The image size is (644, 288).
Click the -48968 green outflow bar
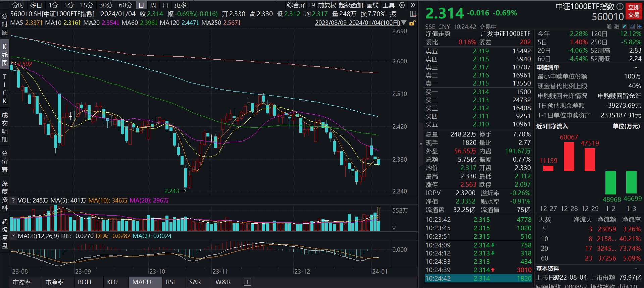[x=610, y=182]
